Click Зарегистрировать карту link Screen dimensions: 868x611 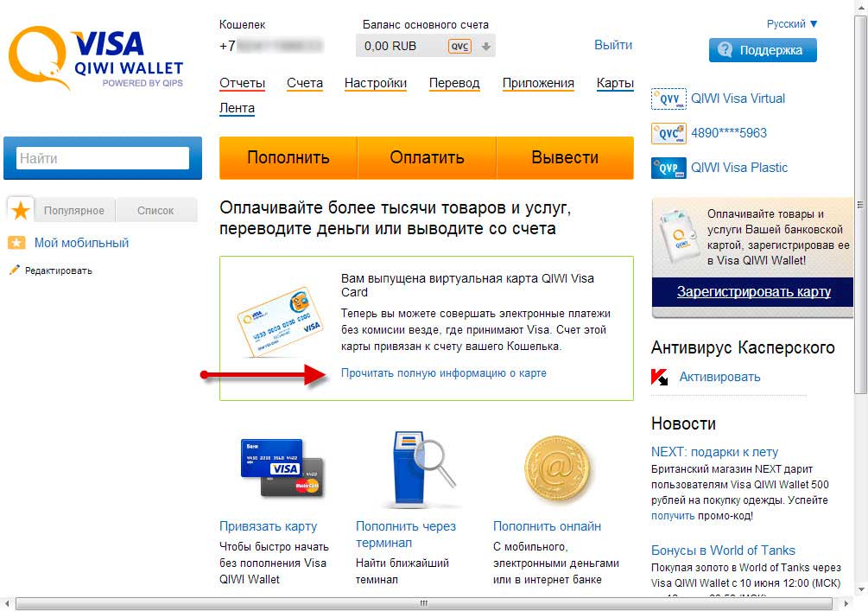pos(753,292)
